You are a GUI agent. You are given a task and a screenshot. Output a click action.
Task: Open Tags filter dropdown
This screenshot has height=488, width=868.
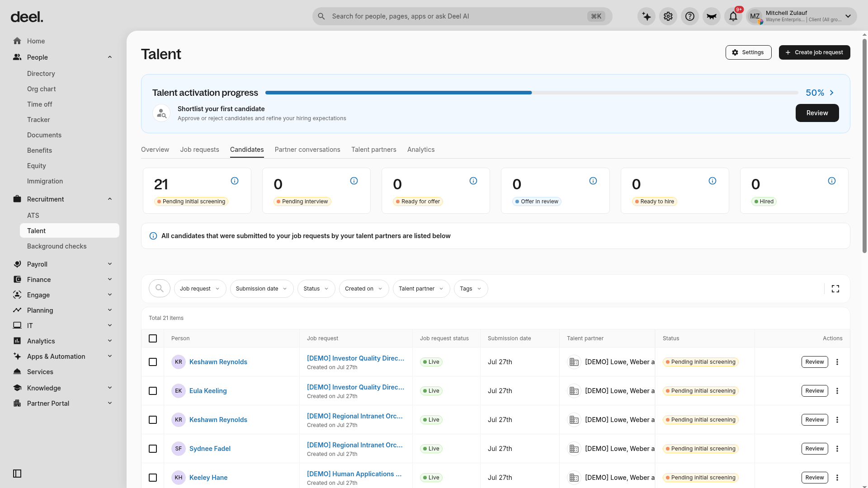(471, 289)
